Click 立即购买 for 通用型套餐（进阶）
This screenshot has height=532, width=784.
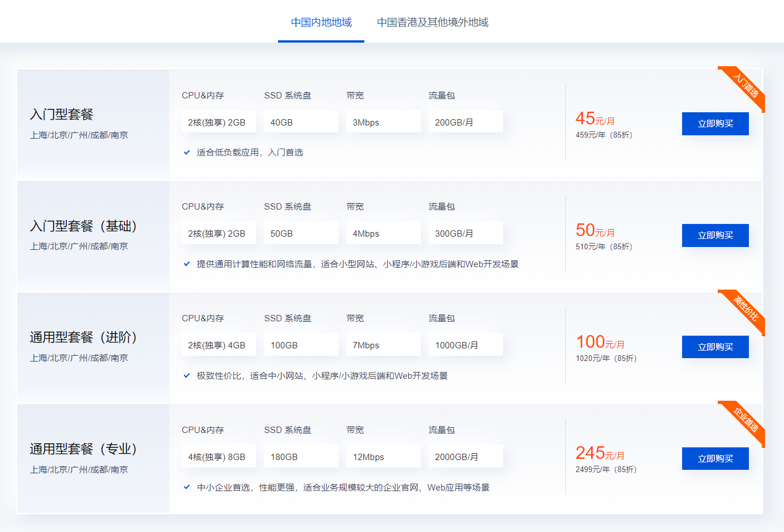[x=715, y=347]
